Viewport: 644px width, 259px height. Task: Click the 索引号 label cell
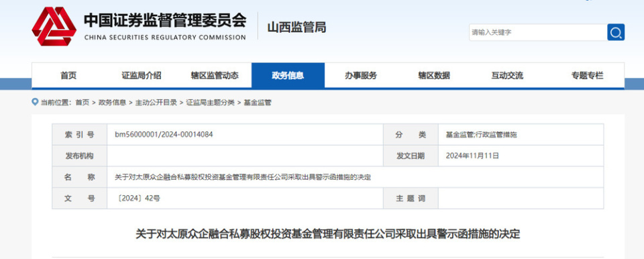(80, 134)
